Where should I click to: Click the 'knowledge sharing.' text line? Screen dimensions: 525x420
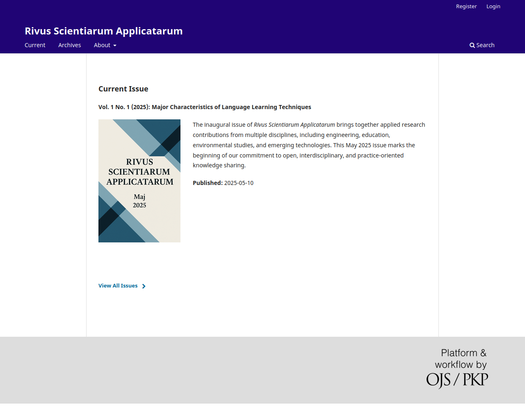[x=219, y=165]
